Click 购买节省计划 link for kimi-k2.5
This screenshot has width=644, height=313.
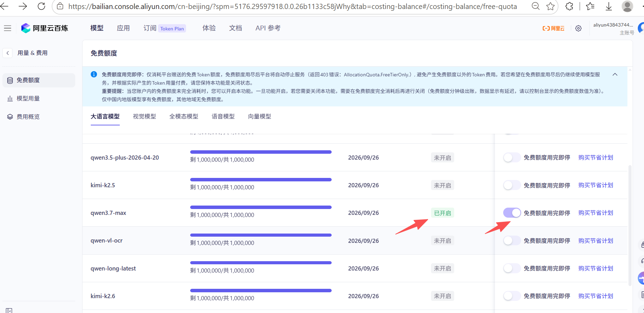pos(596,185)
